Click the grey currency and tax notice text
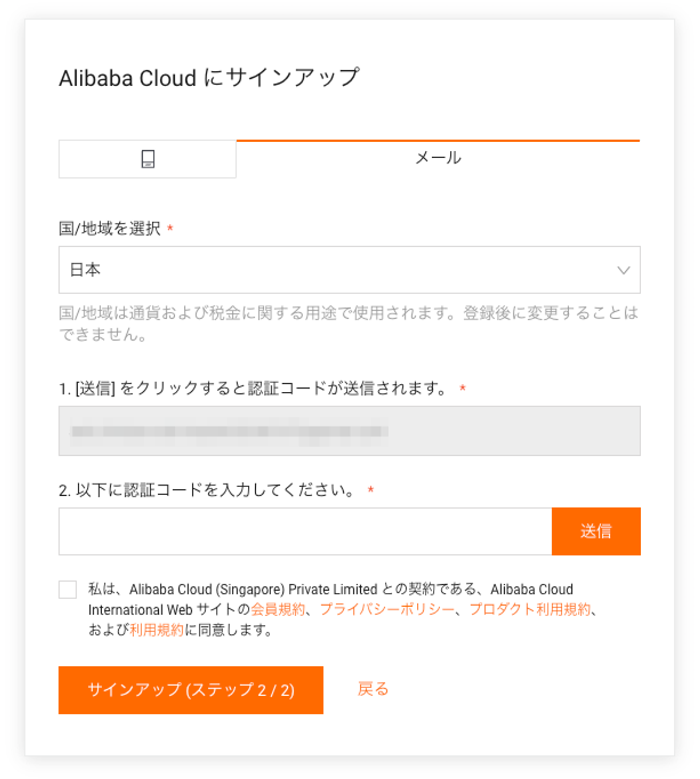Viewport: 700px width, 779px height. pyautogui.click(x=348, y=323)
